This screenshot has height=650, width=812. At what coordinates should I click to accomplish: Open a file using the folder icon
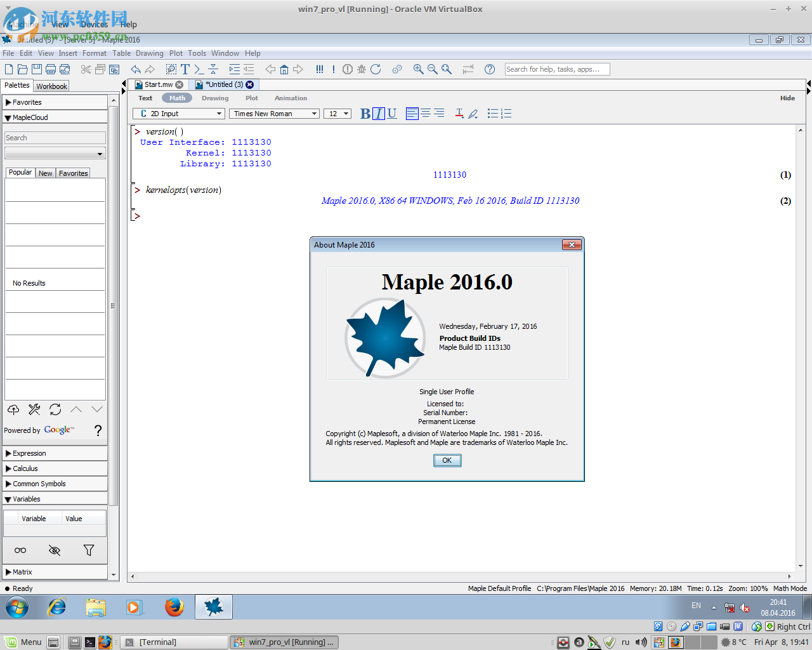click(23, 69)
